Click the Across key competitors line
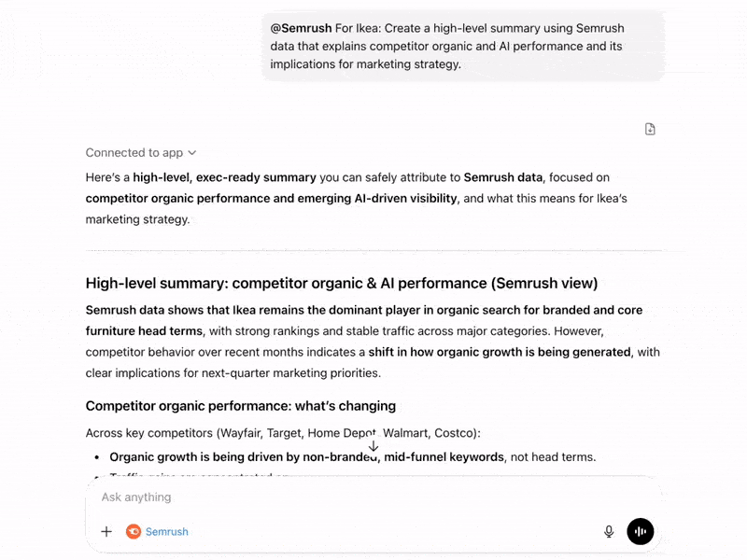This screenshot has width=747, height=560. coord(282,433)
